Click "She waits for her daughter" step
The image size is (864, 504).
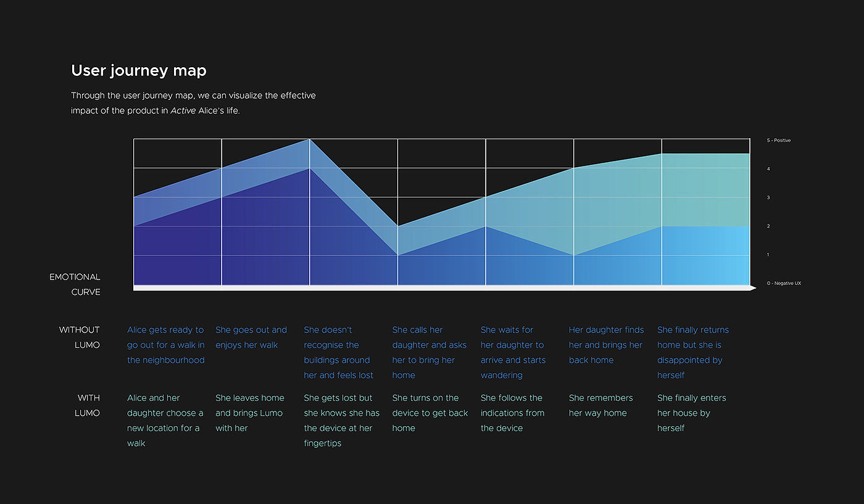tap(512, 352)
